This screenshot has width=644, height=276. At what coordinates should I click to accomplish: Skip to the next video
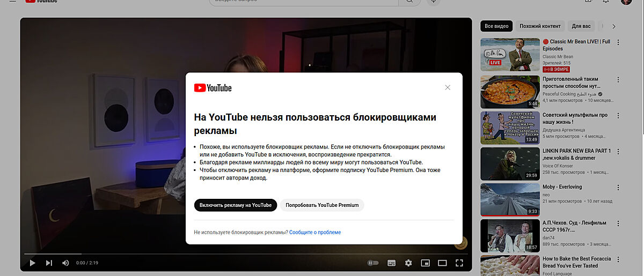click(x=49, y=263)
